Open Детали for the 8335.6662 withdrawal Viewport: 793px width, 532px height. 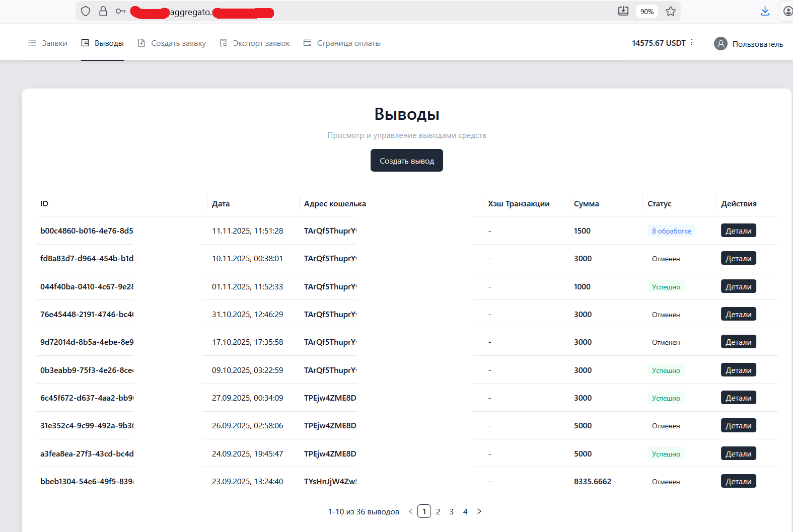coord(738,481)
